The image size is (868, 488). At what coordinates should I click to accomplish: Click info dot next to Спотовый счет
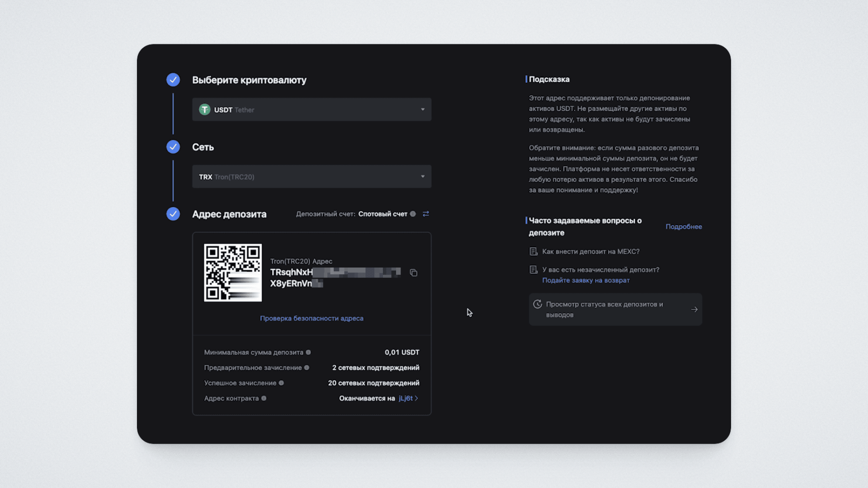413,214
